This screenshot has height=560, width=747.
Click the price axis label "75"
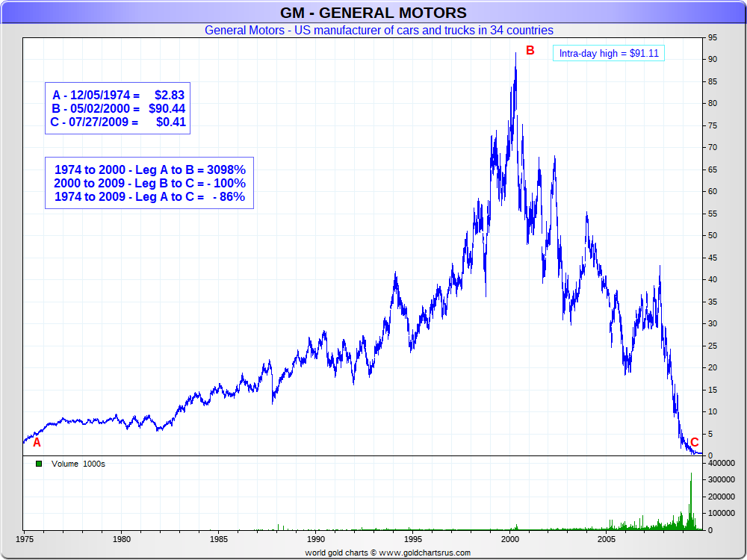(713, 125)
